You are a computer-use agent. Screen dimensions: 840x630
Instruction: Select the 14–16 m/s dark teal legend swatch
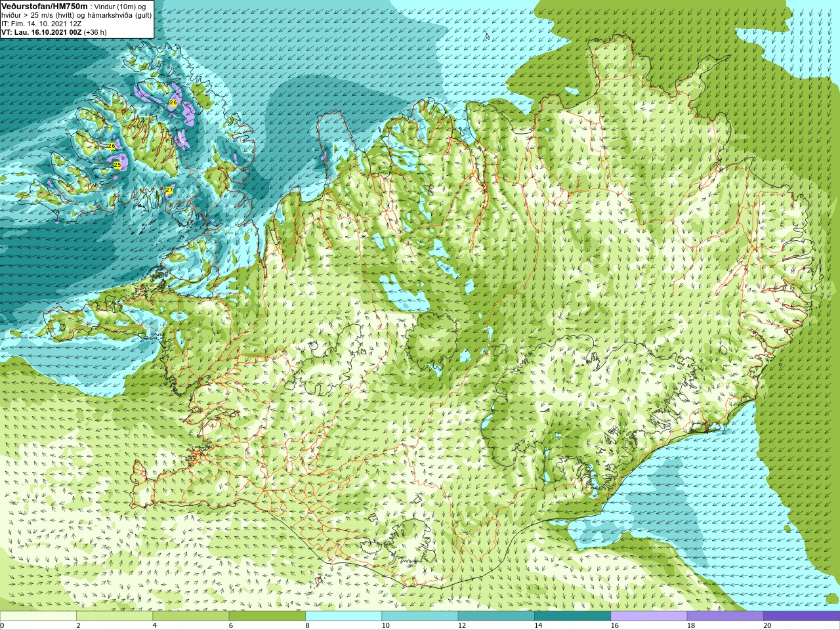[x=572, y=616]
